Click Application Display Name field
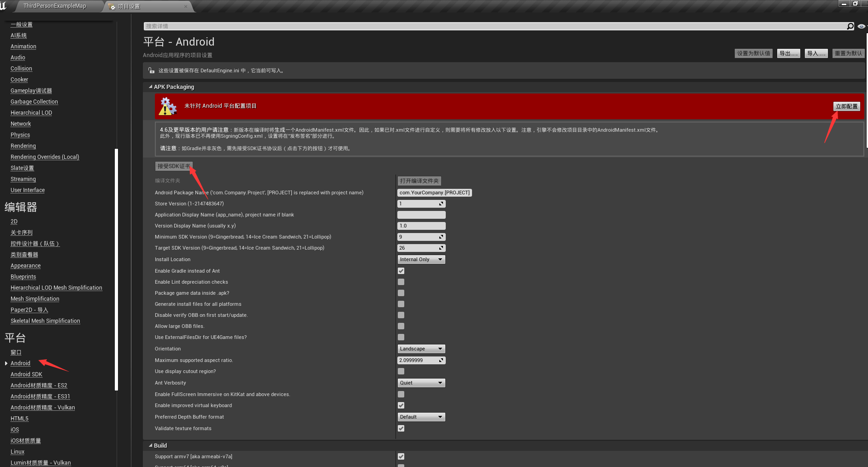868x467 pixels. point(421,215)
